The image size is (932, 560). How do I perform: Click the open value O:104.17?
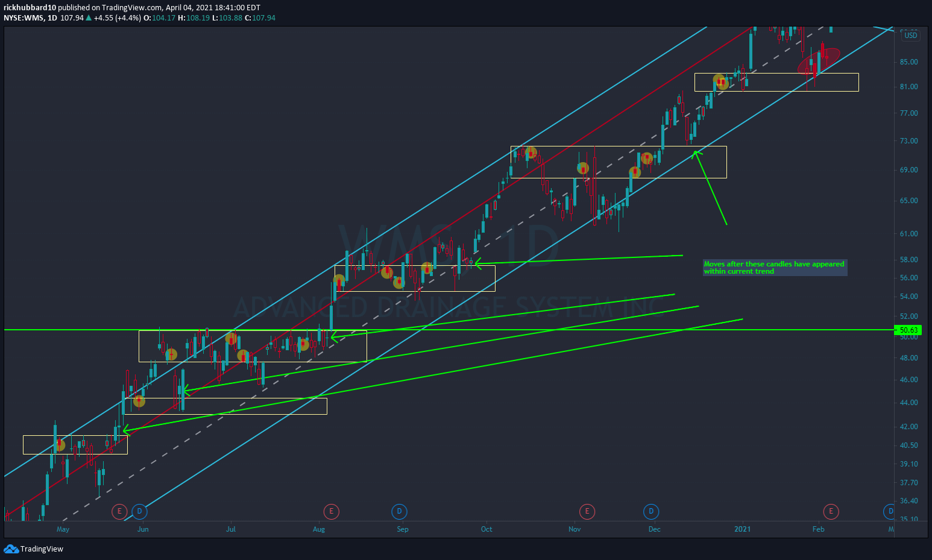159,18
